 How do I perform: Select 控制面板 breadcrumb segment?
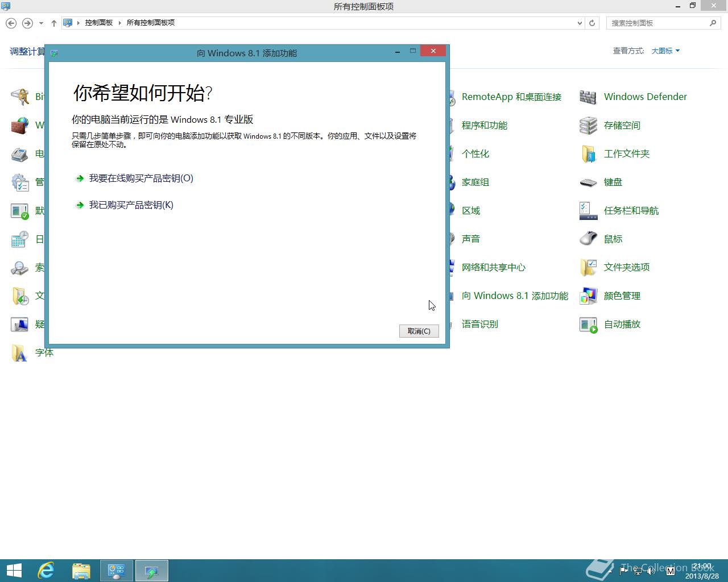tap(99, 23)
